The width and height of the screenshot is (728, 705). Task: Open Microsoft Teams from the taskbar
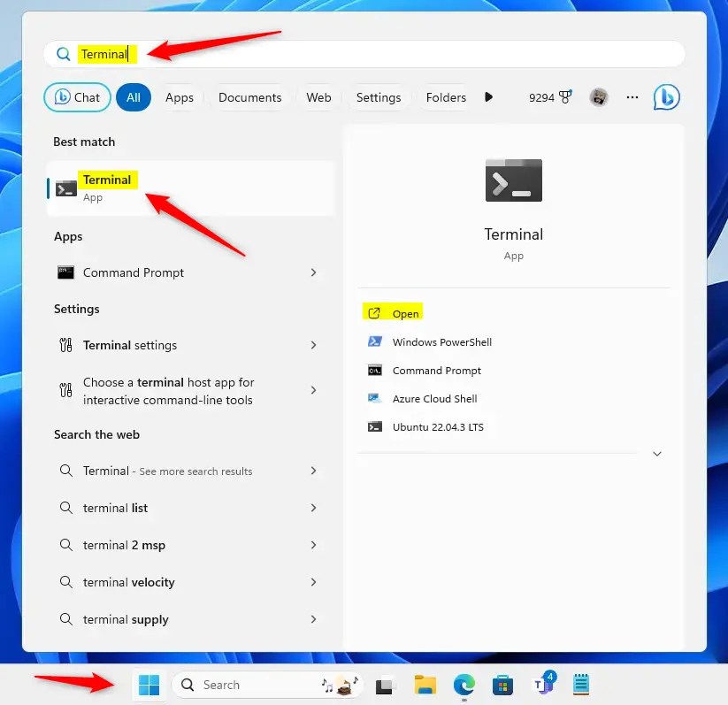(x=542, y=685)
